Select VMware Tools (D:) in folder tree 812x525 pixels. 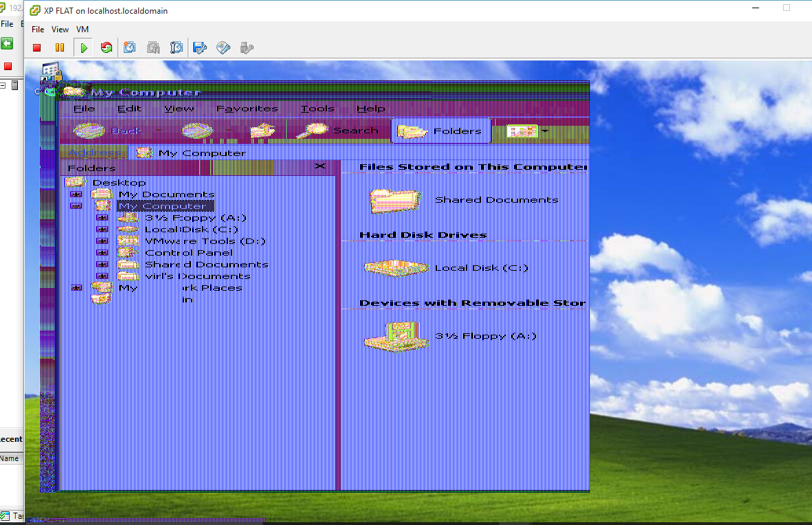tap(205, 241)
